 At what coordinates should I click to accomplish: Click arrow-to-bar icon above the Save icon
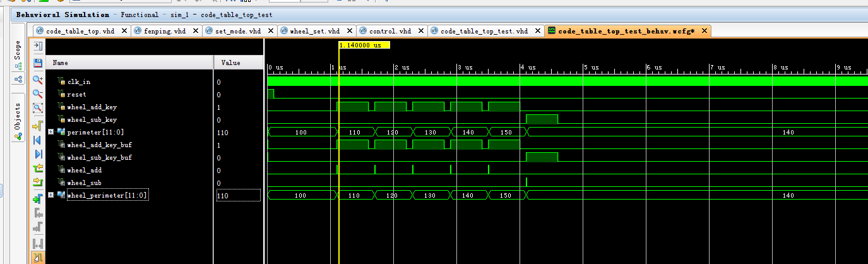coord(37,46)
